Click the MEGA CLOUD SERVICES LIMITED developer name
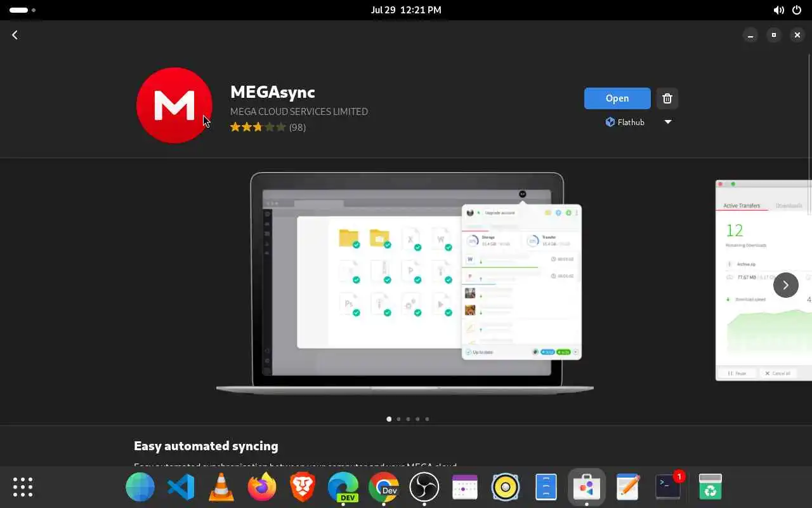The width and height of the screenshot is (812, 508). coord(299,112)
